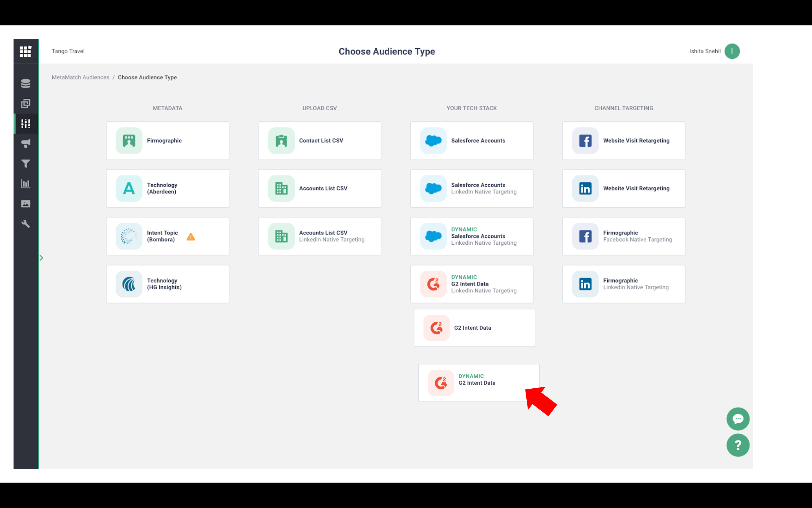Click the Firmographic building icon under Metadata
The image size is (812, 508).
(129, 141)
